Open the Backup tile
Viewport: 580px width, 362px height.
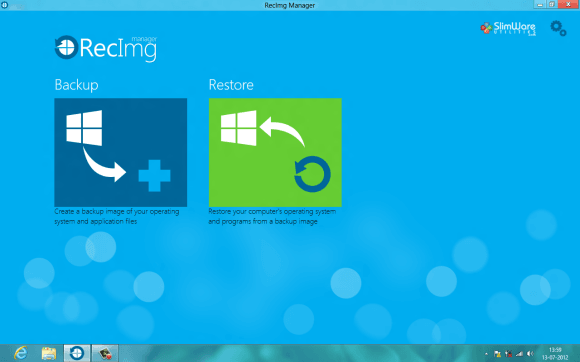point(121,152)
